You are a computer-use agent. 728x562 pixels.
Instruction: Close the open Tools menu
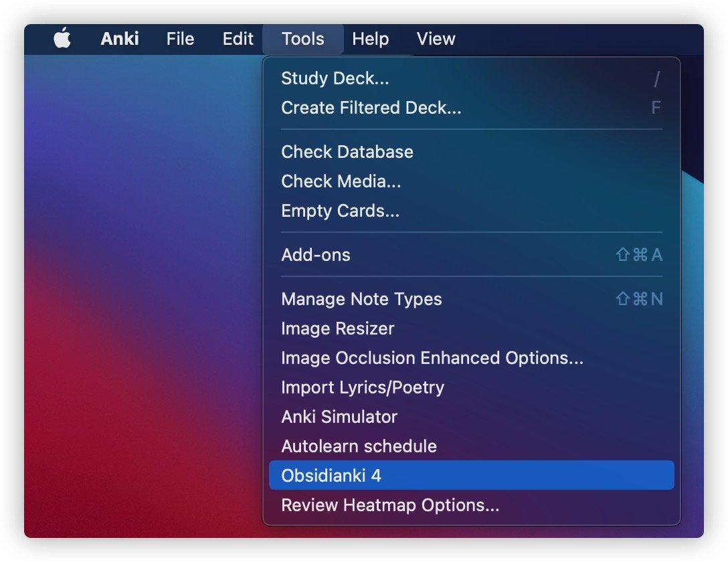coord(302,39)
